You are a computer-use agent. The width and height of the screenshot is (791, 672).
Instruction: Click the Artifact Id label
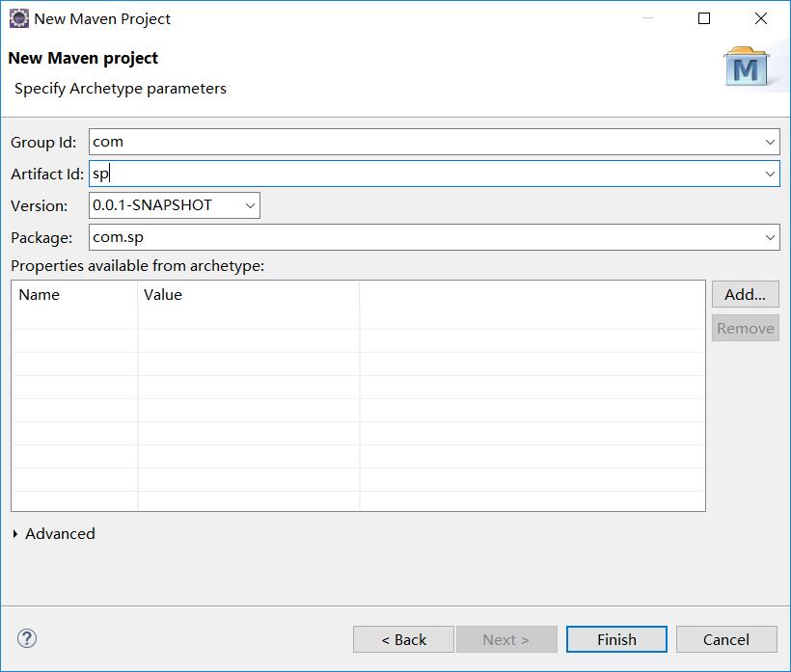(x=47, y=175)
